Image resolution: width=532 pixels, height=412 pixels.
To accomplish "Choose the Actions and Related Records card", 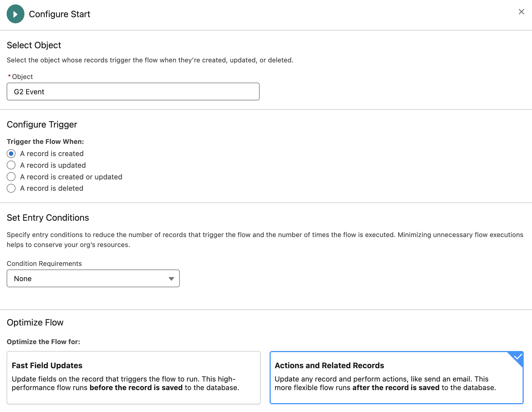I will tap(396, 377).
